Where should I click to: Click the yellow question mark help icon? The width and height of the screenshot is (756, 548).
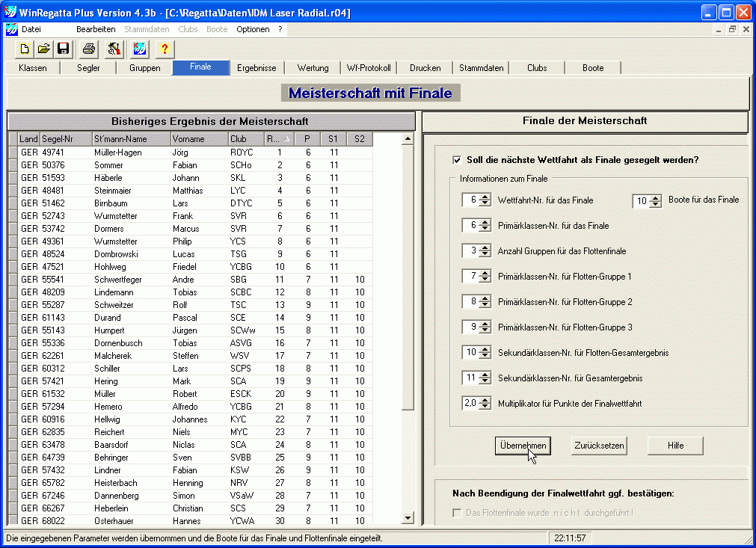tap(165, 49)
